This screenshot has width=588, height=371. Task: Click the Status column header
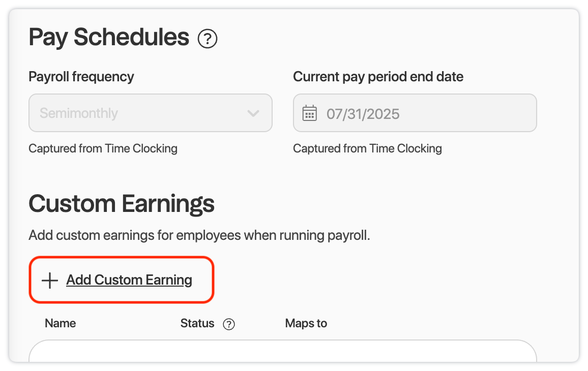click(197, 323)
